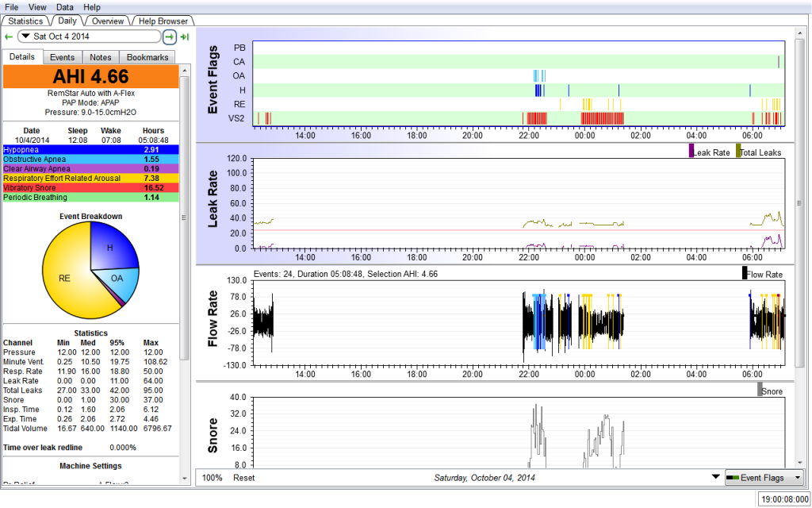The width and height of the screenshot is (812, 508).
Task: Jump to the most recent day arrow
Action: click(x=185, y=37)
